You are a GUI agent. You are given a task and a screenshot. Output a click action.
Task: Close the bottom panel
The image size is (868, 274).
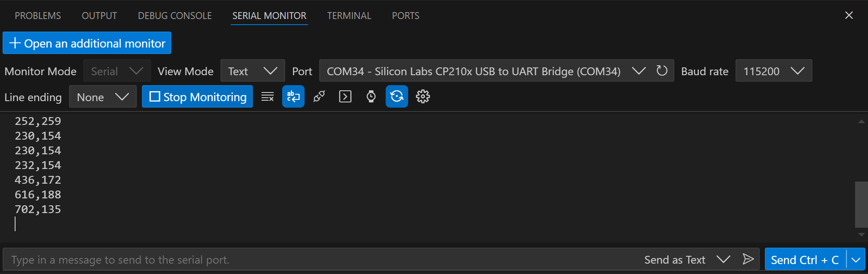pos(849,15)
